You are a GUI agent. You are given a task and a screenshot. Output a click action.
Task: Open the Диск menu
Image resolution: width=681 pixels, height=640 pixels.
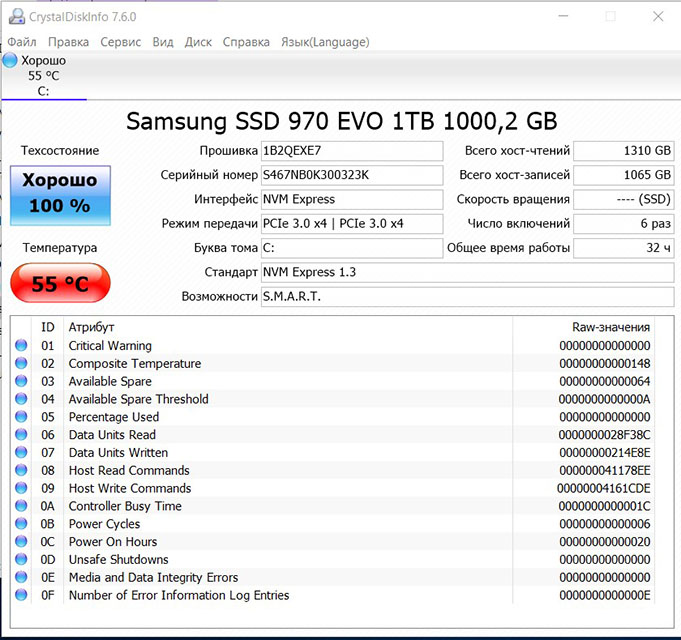pos(198,42)
